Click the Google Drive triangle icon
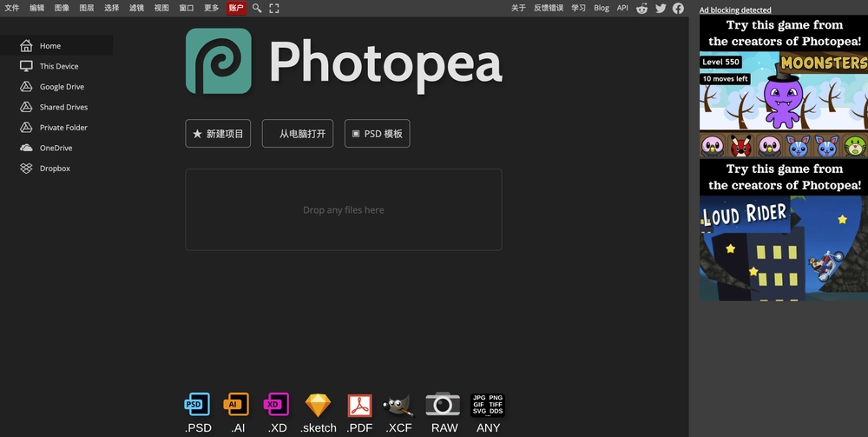Image resolution: width=868 pixels, height=437 pixels. coord(26,86)
